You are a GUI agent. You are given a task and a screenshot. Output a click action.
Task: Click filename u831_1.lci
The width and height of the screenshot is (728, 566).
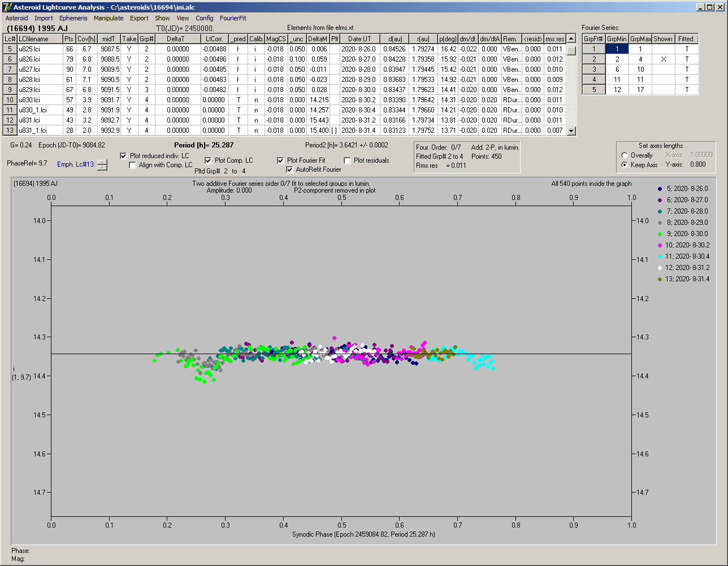tap(40, 130)
